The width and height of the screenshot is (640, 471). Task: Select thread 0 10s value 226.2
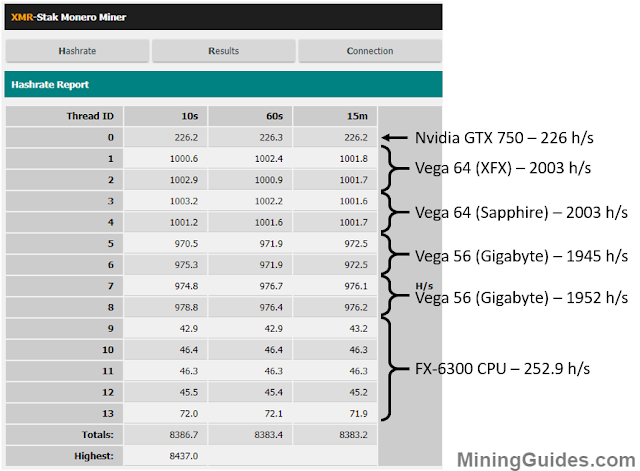(x=186, y=138)
